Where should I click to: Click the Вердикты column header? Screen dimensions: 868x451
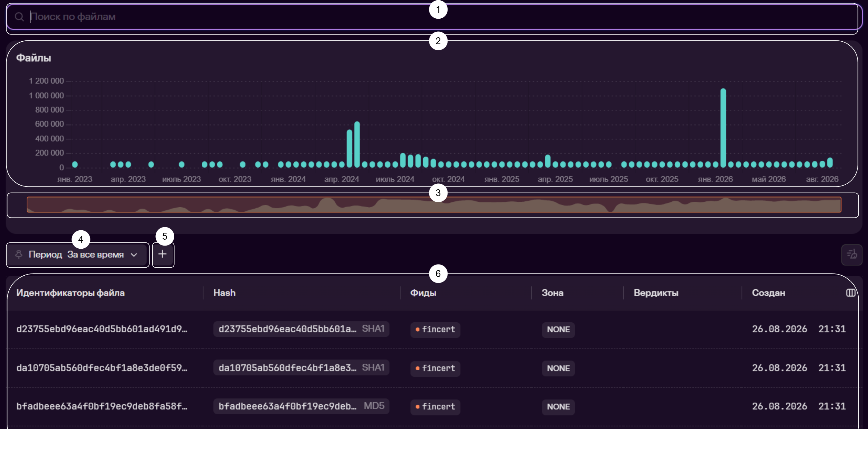(656, 293)
